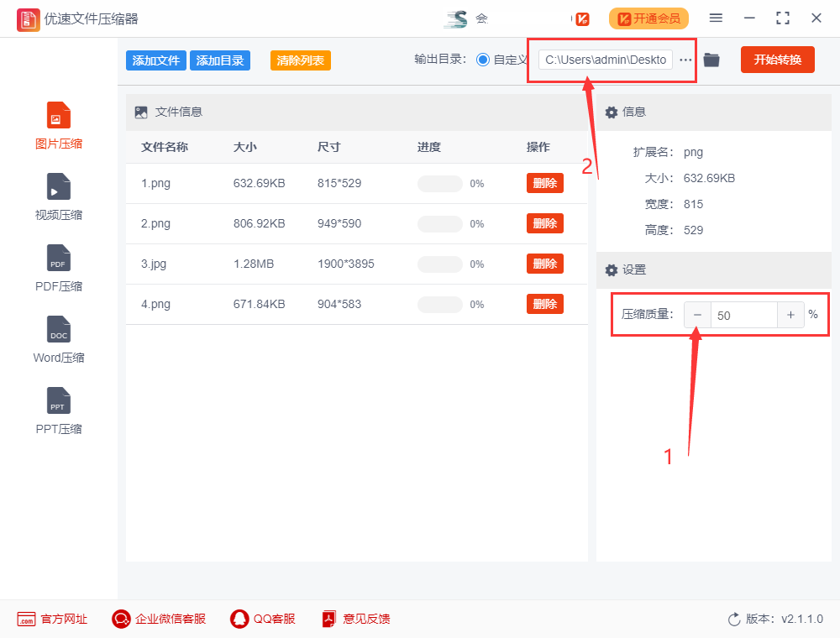The image size is (840, 638).
Task: Select the 1.png file name
Action: [x=156, y=184]
